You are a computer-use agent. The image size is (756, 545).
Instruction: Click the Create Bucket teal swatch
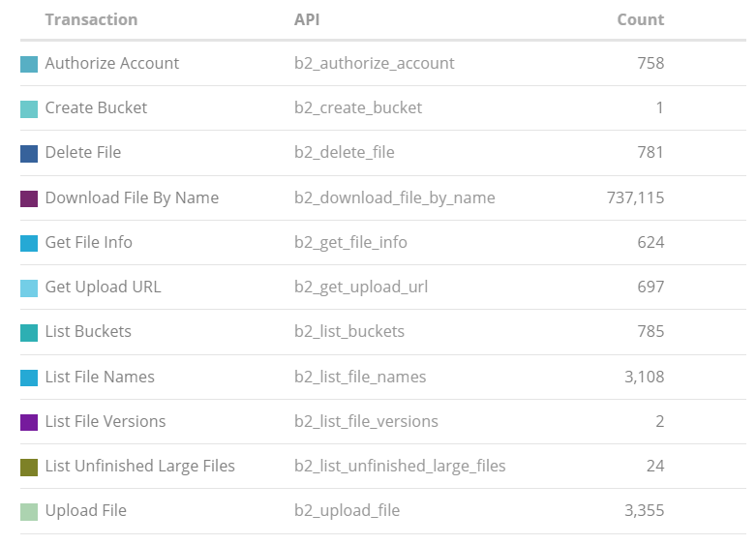pos(29,109)
